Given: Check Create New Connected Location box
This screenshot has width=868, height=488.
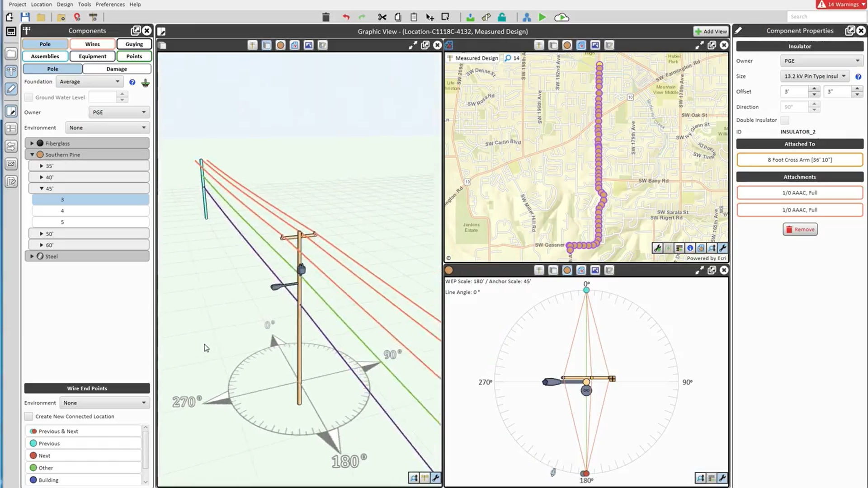Looking at the screenshot, I should pyautogui.click(x=29, y=417).
